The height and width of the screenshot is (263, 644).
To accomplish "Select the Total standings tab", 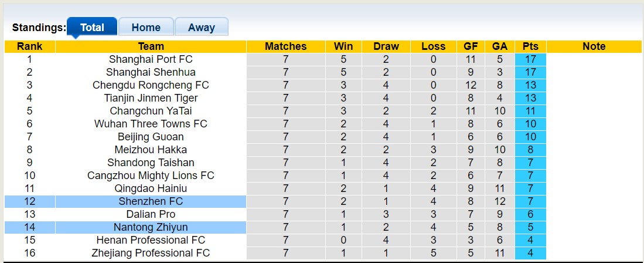I will coord(92,27).
